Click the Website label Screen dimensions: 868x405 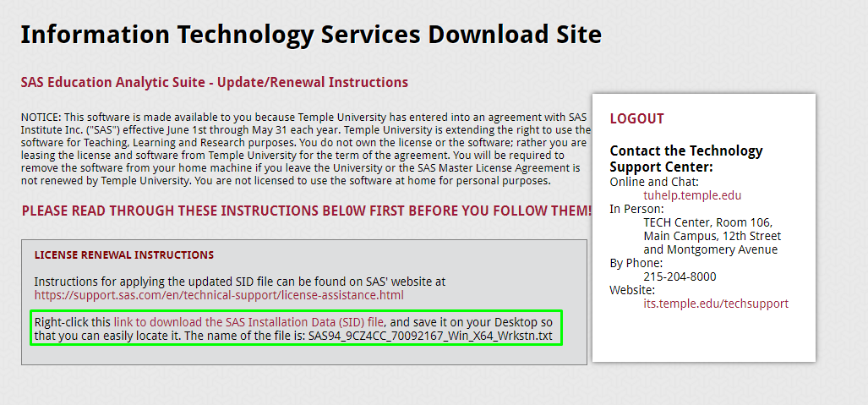(x=632, y=290)
